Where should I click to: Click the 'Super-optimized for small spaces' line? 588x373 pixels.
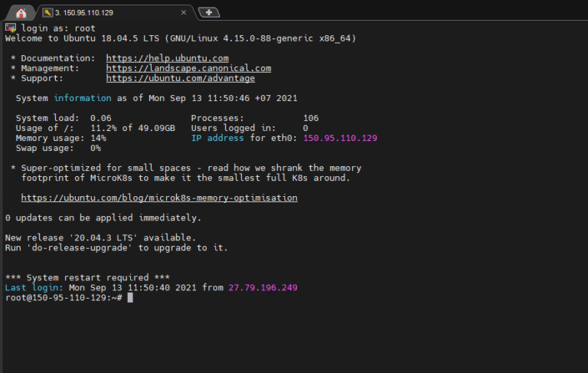click(186, 168)
